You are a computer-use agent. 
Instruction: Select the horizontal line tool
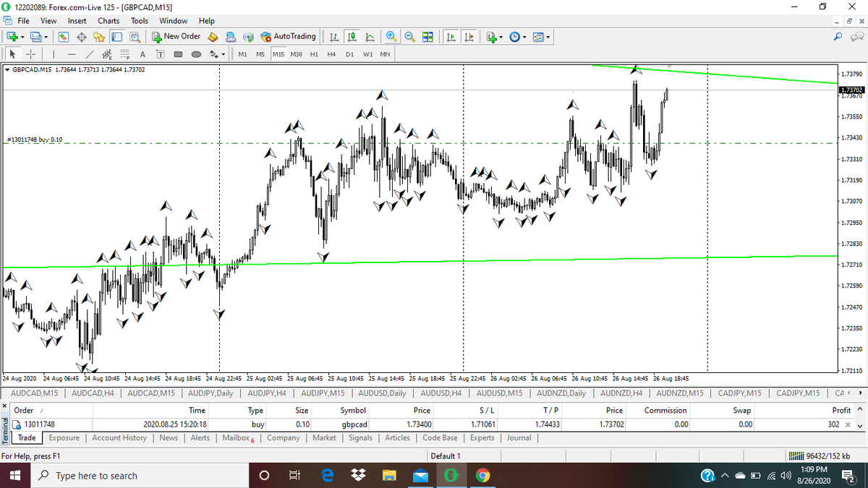pos(72,54)
